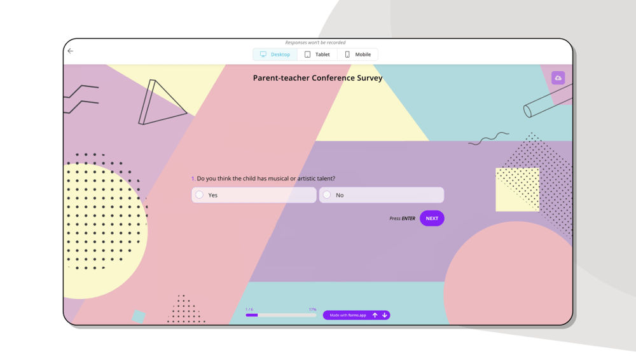Go to next question with down arrow
Screen dimensions: 636x364
pyautogui.click(x=385, y=315)
